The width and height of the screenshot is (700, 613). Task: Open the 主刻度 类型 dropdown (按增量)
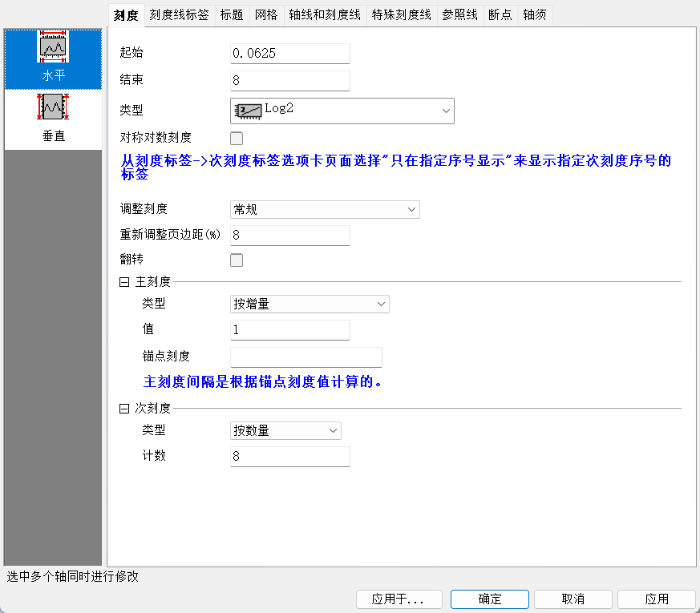tap(310, 304)
